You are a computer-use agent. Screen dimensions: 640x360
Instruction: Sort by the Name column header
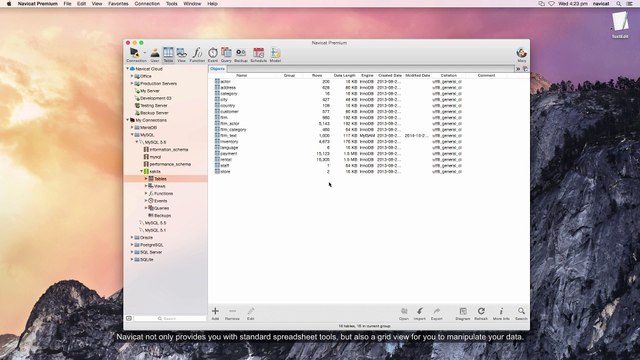[242, 76]
